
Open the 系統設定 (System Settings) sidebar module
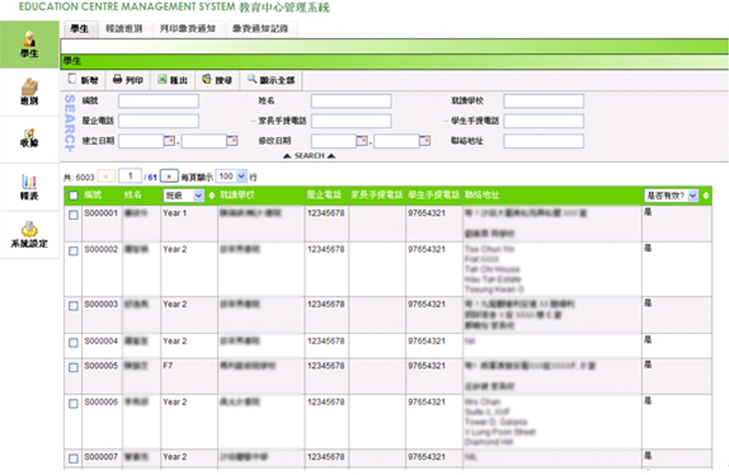click(29, 235)
